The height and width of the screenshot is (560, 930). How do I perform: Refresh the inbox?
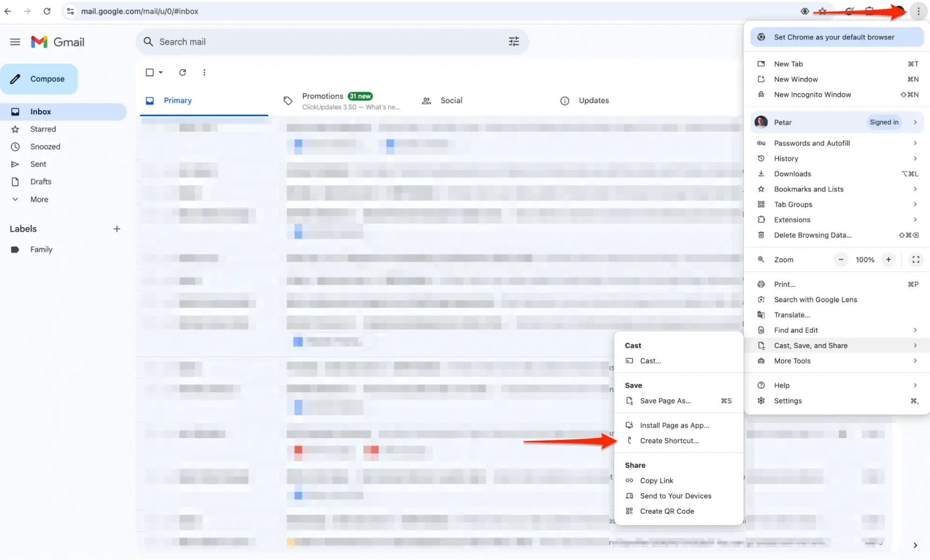pyautogui.click(x=182, y=72)
